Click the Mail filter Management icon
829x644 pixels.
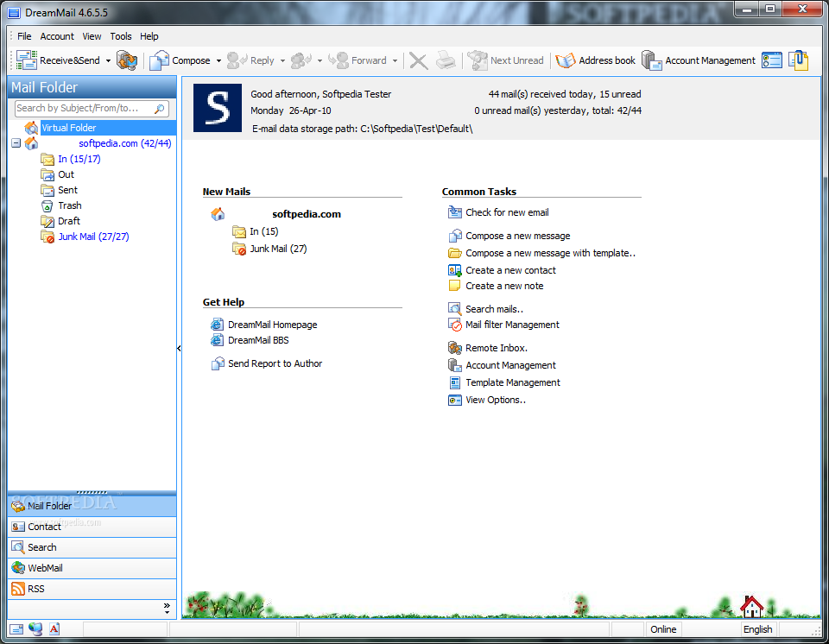(x=455, y=325)
